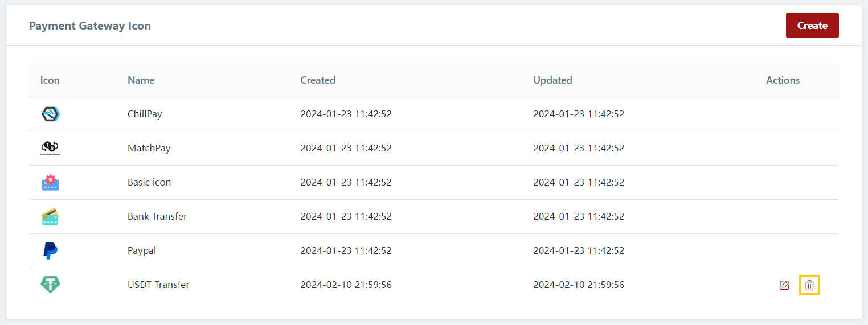Click the Payment Gateway Icon heading
This screenshot has height=325, width=868.
point(90,26)
